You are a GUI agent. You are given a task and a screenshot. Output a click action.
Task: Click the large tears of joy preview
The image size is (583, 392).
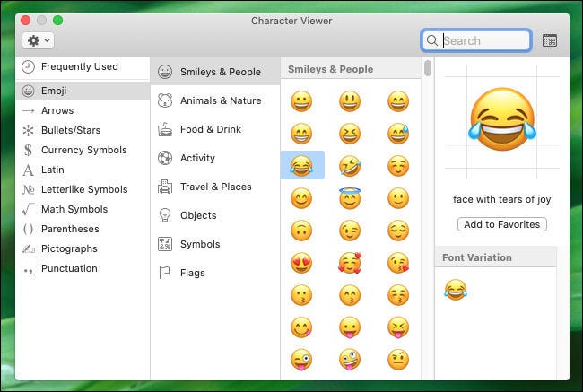tap(502, 119)
